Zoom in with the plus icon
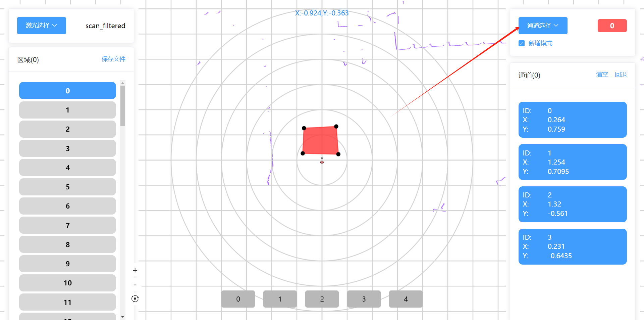The height and width of the screenshot is (320, 644). pos(135,270)
